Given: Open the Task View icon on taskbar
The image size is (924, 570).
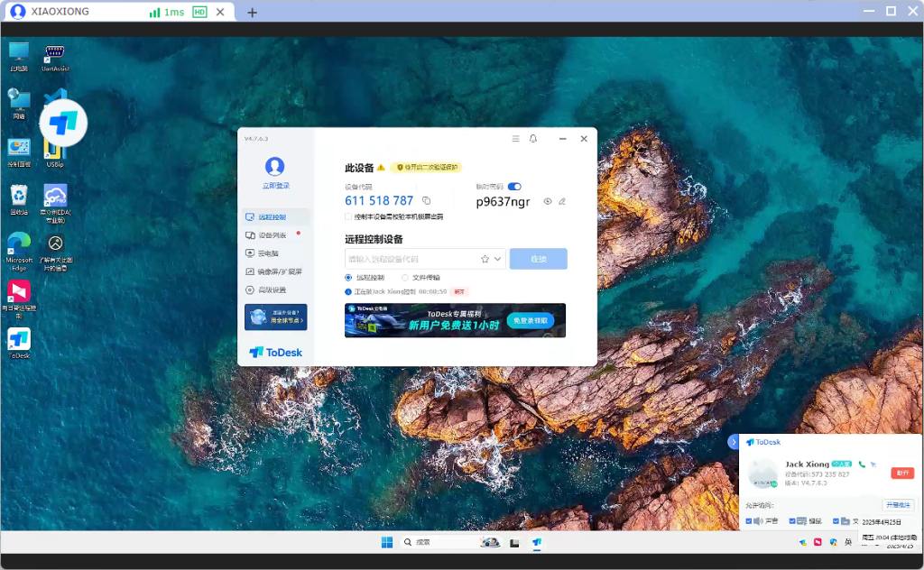Looking at the screenshot, I should pos(514,543).
